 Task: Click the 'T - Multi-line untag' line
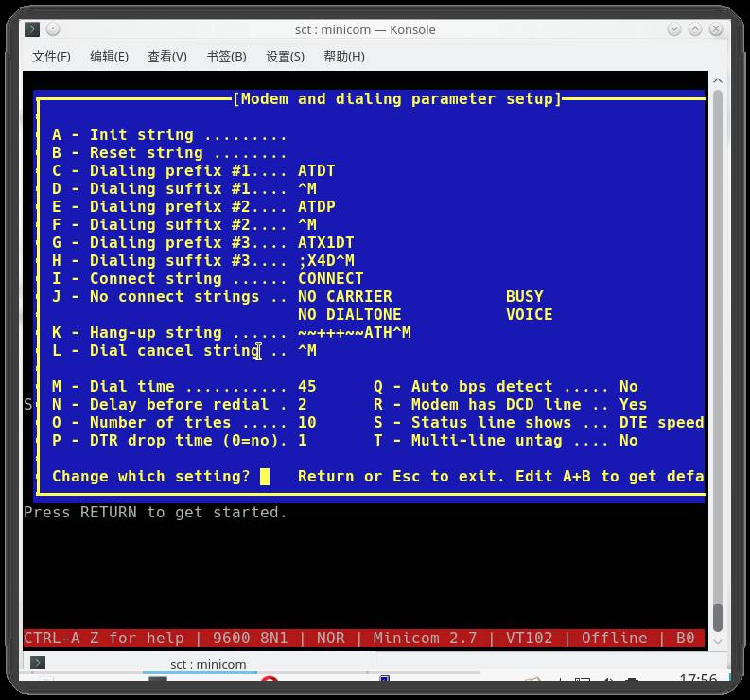coord(506,440)
